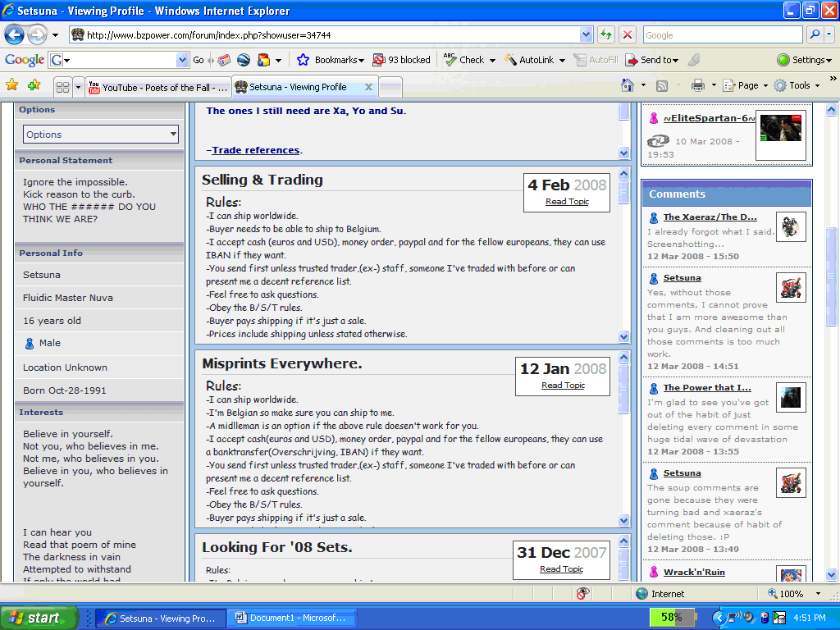Open The Xaeraz/The D... commenter profile link
The height and width of the screenshot is (630, 840).
click(x=710, y=217)
